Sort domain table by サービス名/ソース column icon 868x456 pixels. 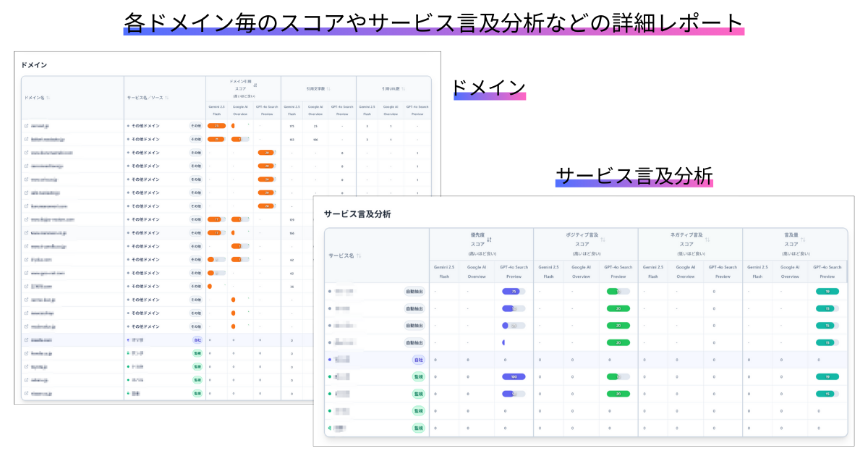(167, 98)
